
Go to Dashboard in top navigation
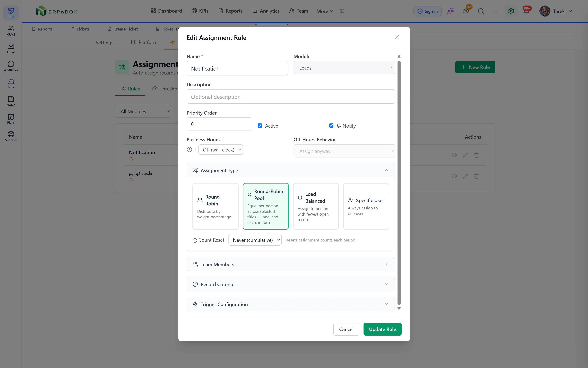click(166, 11)
